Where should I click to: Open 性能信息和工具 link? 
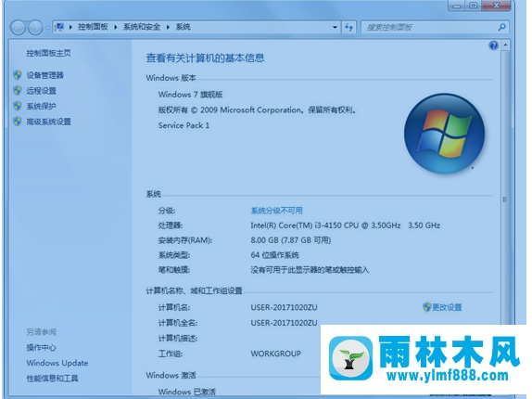tap(52, 379)
